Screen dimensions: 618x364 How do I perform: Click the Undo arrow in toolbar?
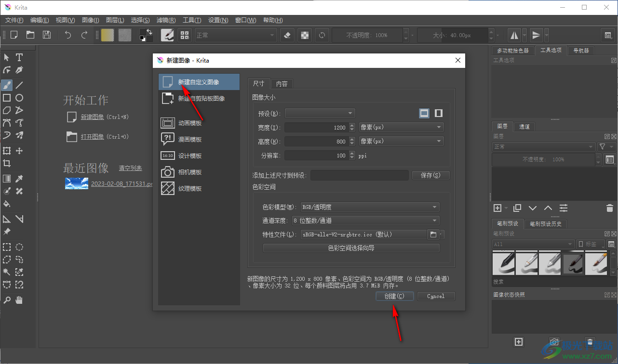point(68,35)
